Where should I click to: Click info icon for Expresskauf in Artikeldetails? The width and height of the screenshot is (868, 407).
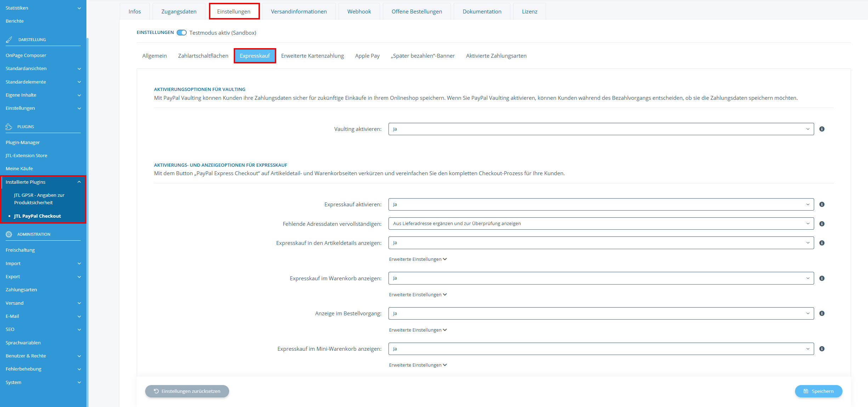pyautogui.click(x=822, y=243)
